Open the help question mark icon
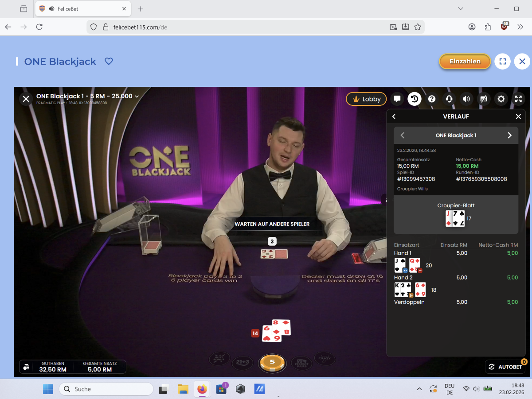The width and height of the screenshot is (532, 399). point(432,99)
